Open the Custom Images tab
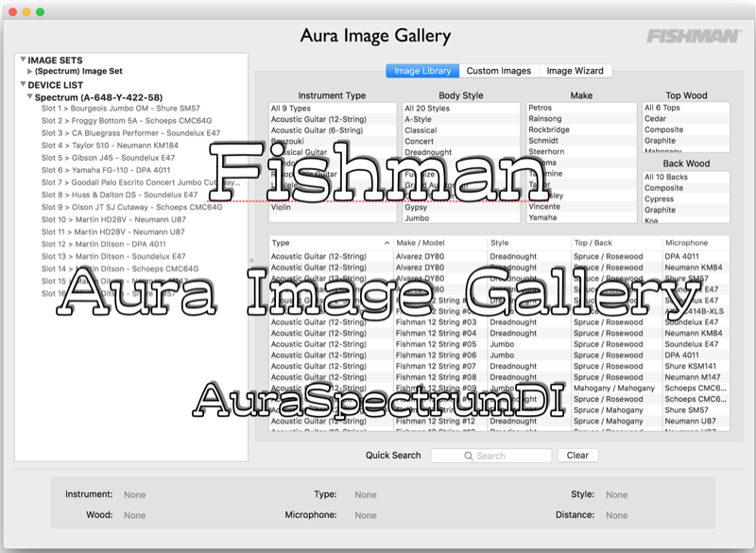Viewport: 756px width, 553px height. 499,71
